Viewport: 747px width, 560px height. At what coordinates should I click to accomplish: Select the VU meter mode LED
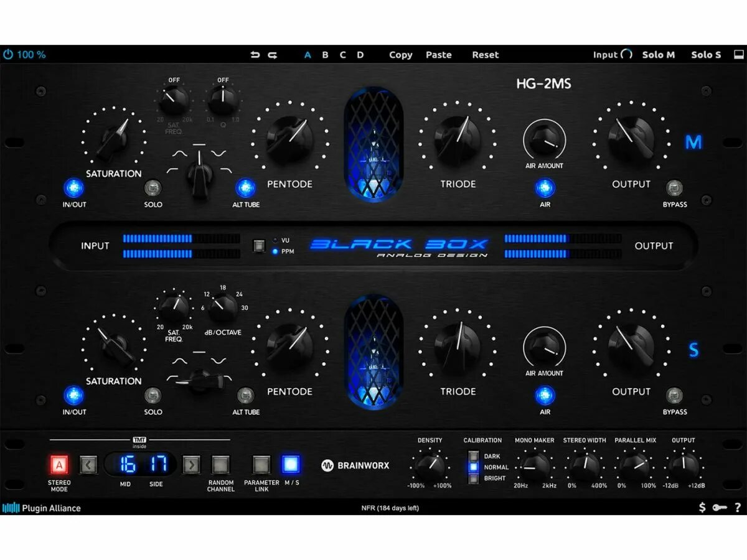[x=275, y=240]
